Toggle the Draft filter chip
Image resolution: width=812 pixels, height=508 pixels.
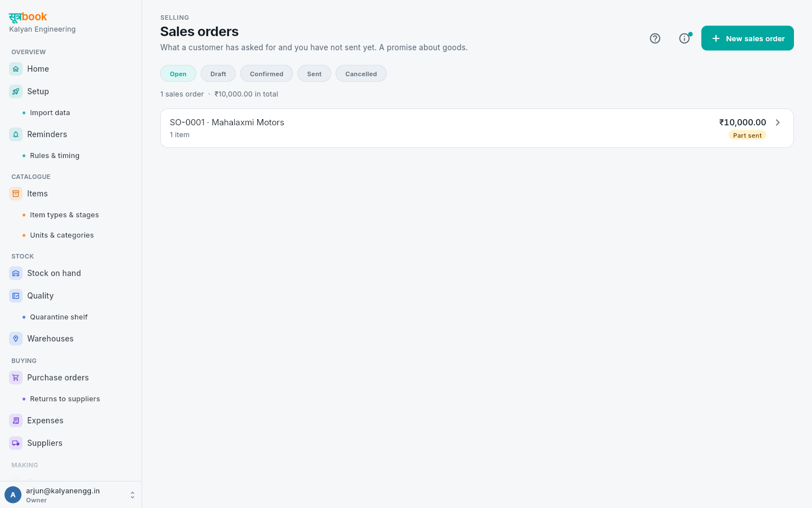218,74
